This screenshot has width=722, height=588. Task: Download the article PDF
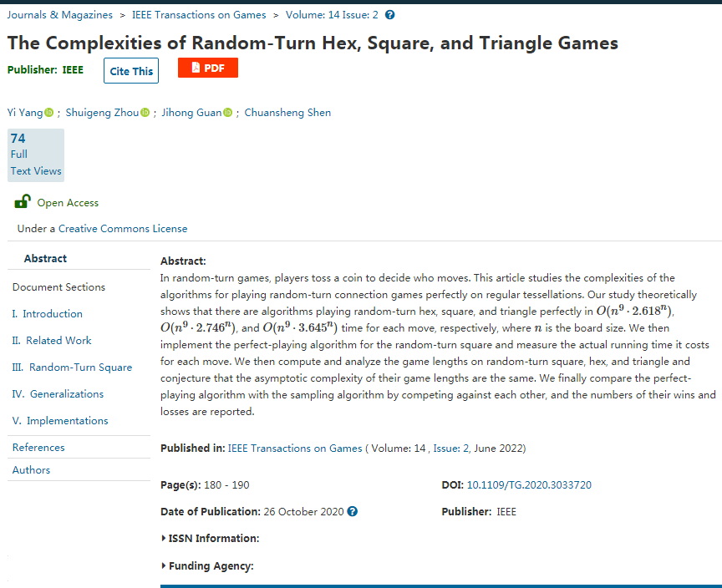pyautogui.click(x=208, y=68)
